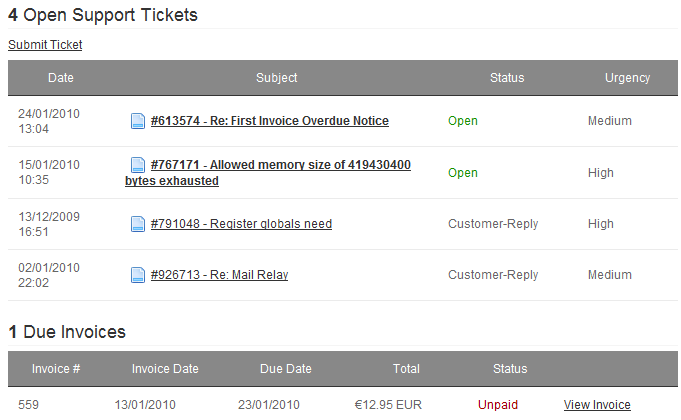Click the Total column header

[406, 369]
